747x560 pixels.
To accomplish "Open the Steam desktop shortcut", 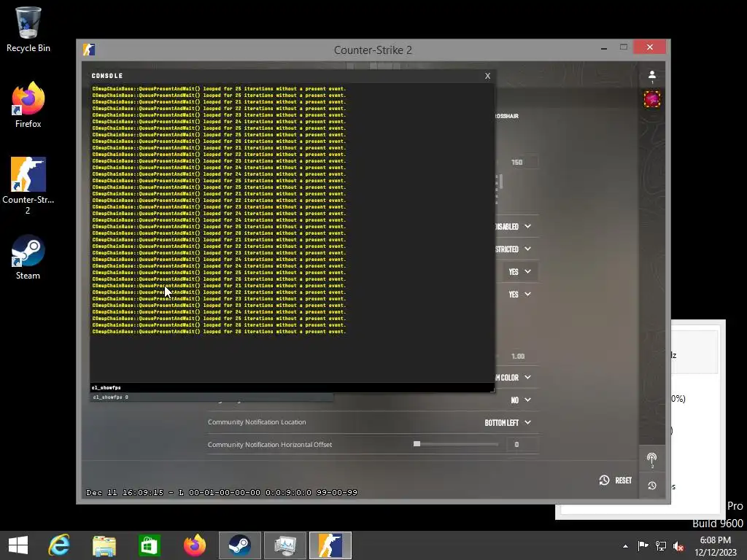I will (28, 257).
